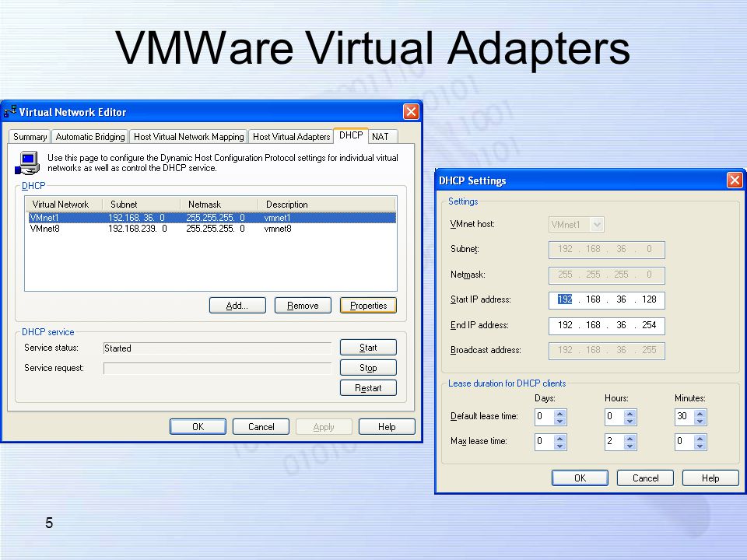Decrease Max lease time days
The image size is (747, 560).
click(559, 446)
